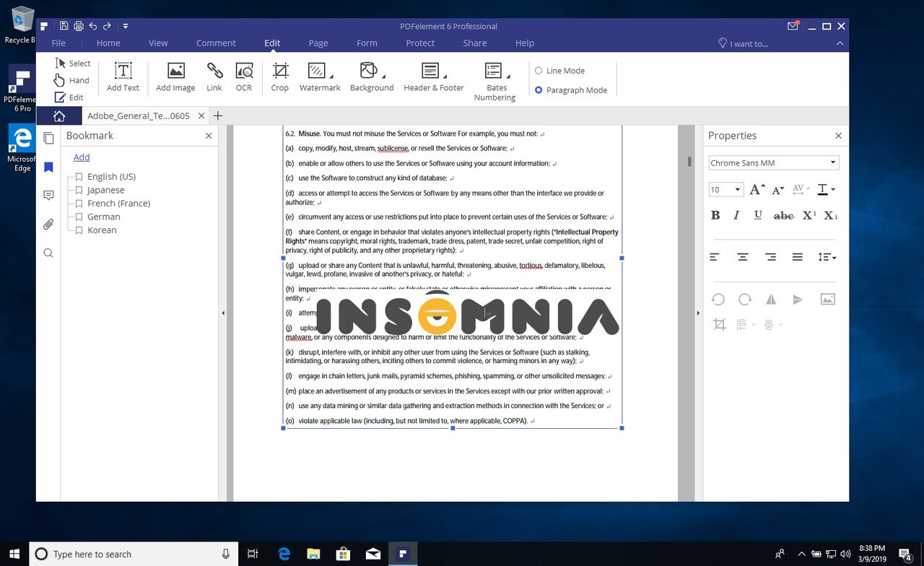Click the Add Image tool
Screen dimensions: 924x566
click(175, 77)
